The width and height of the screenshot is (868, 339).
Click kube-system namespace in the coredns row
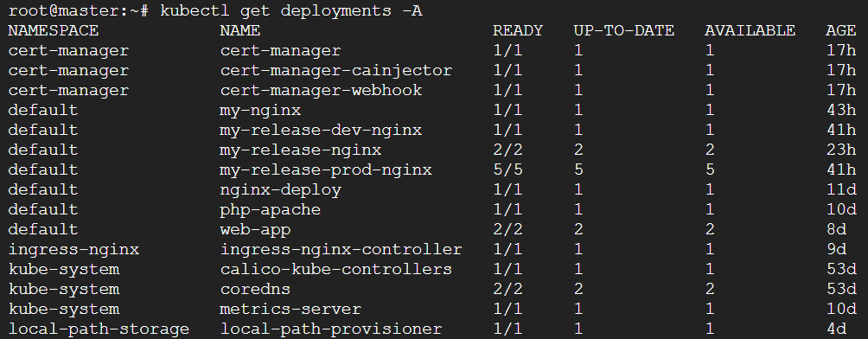click(x=64, y=289)
